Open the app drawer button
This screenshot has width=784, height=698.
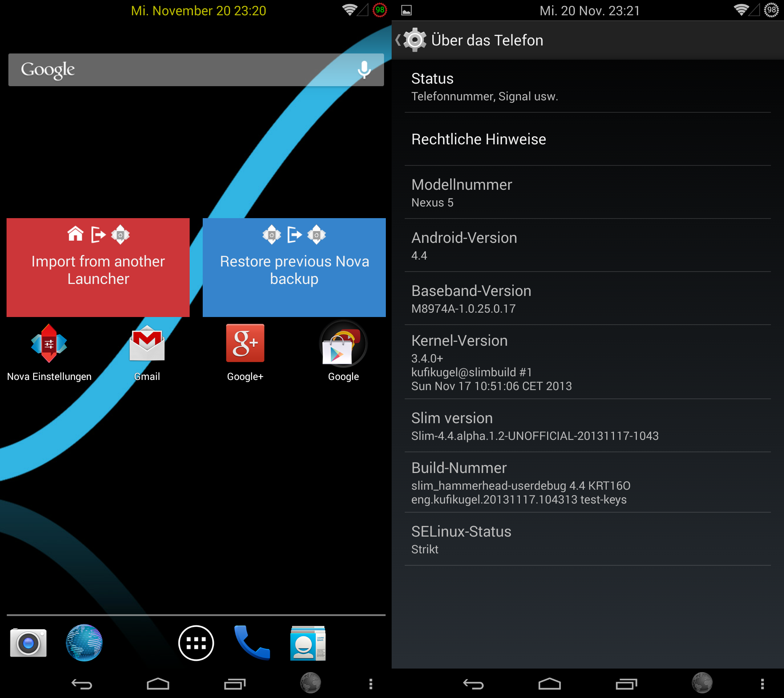pos(196,643)
